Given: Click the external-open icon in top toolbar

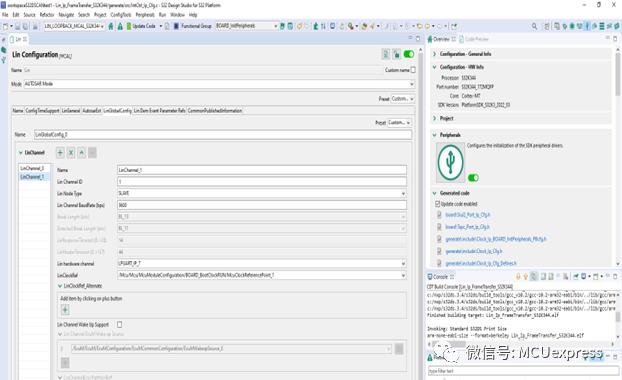Looking at the screenshot, I should click(454, 26).
